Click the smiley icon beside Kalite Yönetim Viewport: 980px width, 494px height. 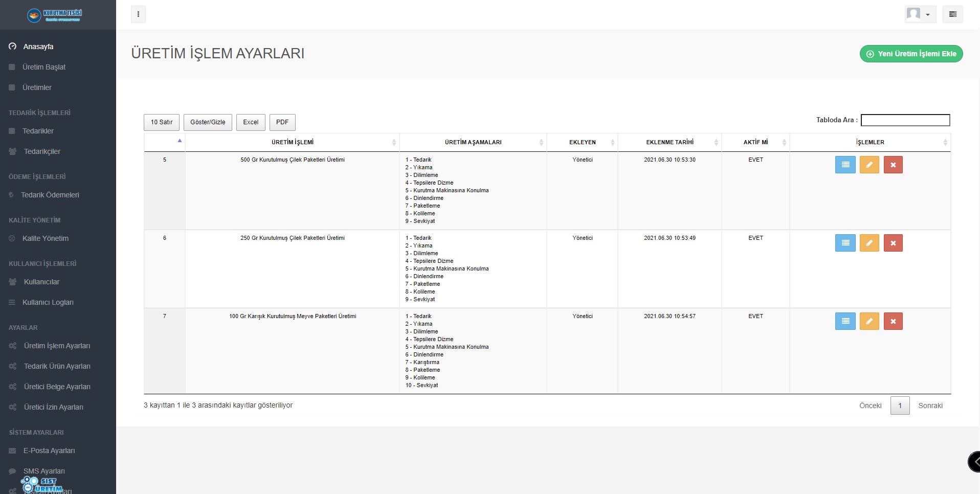(x=12, y=238)
